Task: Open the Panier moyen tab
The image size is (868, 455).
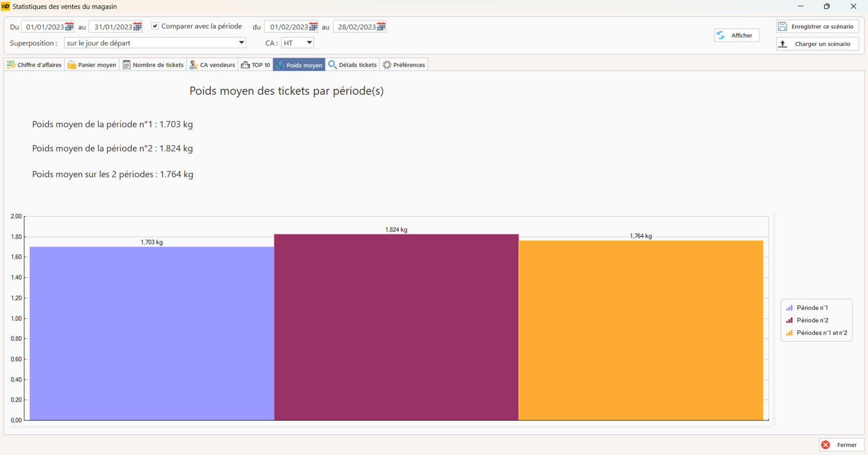Action: 92,65
